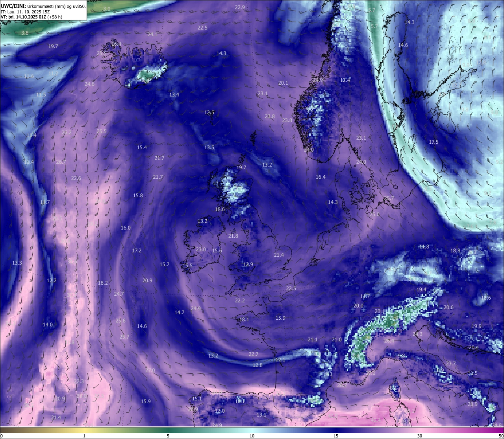504x439 pixels.
Task: Click the 21.8 value over the Irish Sea
Action: point(233,236)
